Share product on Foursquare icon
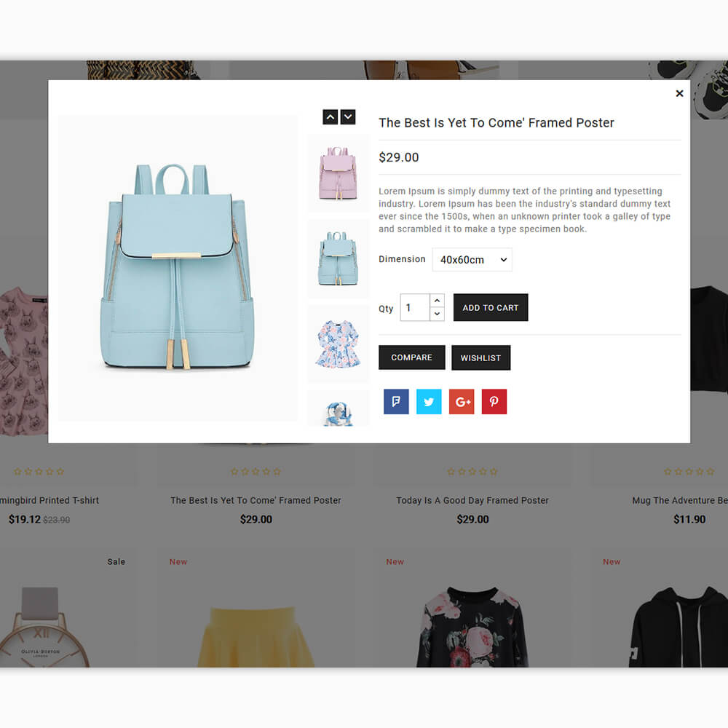The height and width of the screenshot is (728, 728). tap(396, 402)
